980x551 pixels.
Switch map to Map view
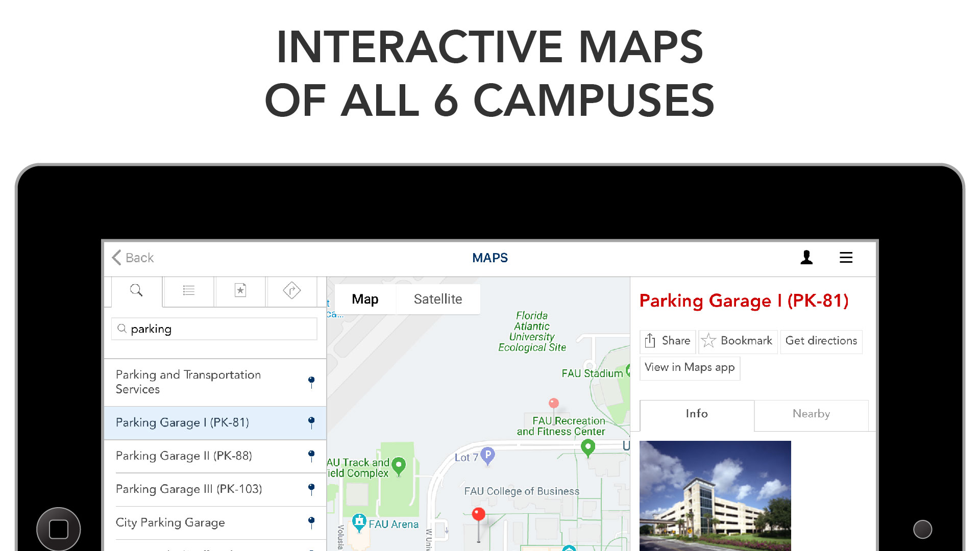pyautogui.click(x=365, y=299)
